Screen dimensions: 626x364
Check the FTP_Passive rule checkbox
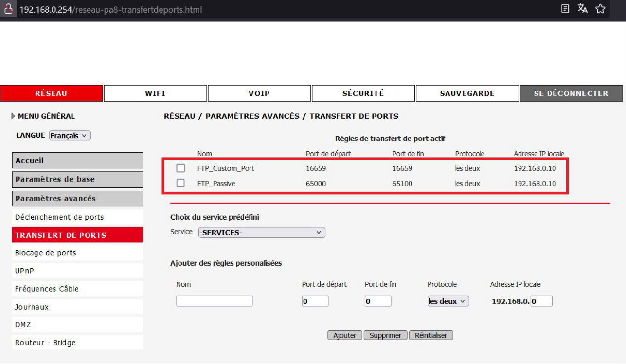[180, 183]
